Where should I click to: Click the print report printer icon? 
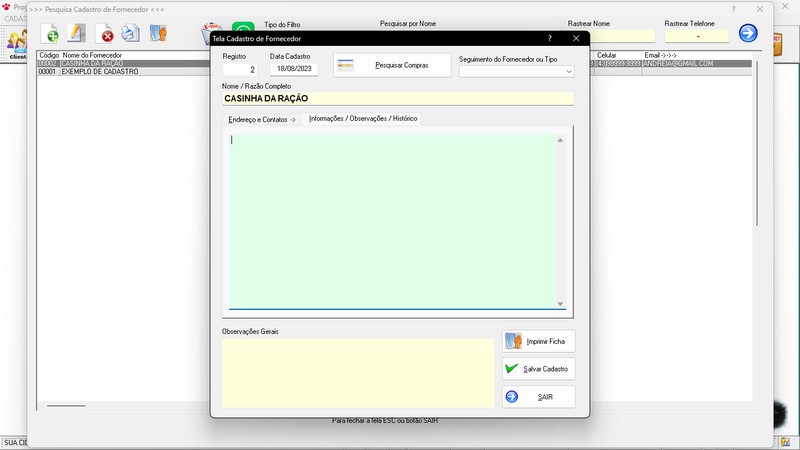[131, 34]
